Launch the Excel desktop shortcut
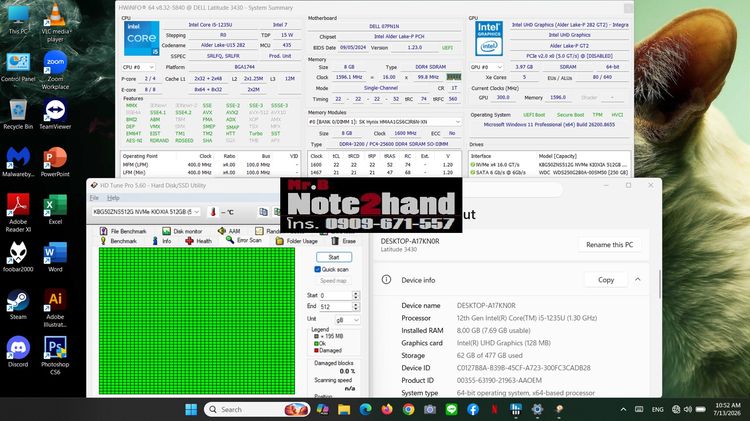Image resolution: width=750 pixels, height=421 pixels. pos(55,210)
